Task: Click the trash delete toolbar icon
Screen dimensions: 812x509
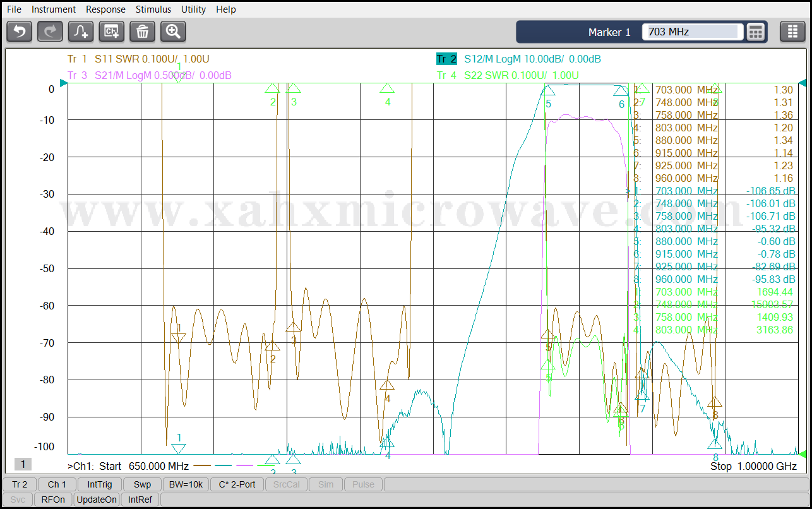Action: (142, 32)
